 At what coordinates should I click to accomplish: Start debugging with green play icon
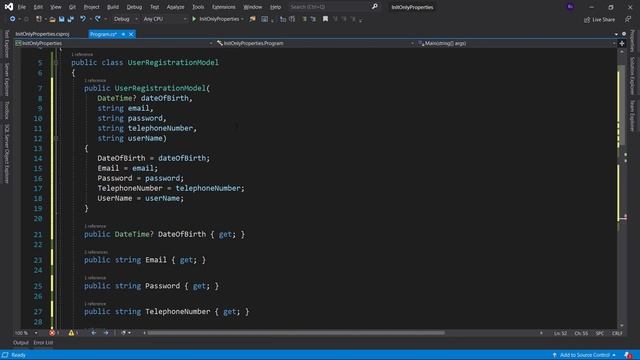tap(194, 19)
